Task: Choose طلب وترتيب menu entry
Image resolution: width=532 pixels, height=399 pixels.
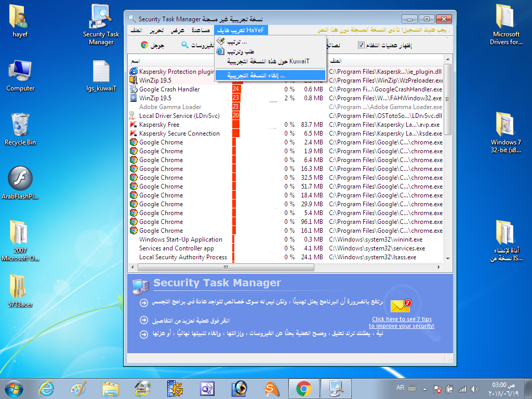Action: 270,51
